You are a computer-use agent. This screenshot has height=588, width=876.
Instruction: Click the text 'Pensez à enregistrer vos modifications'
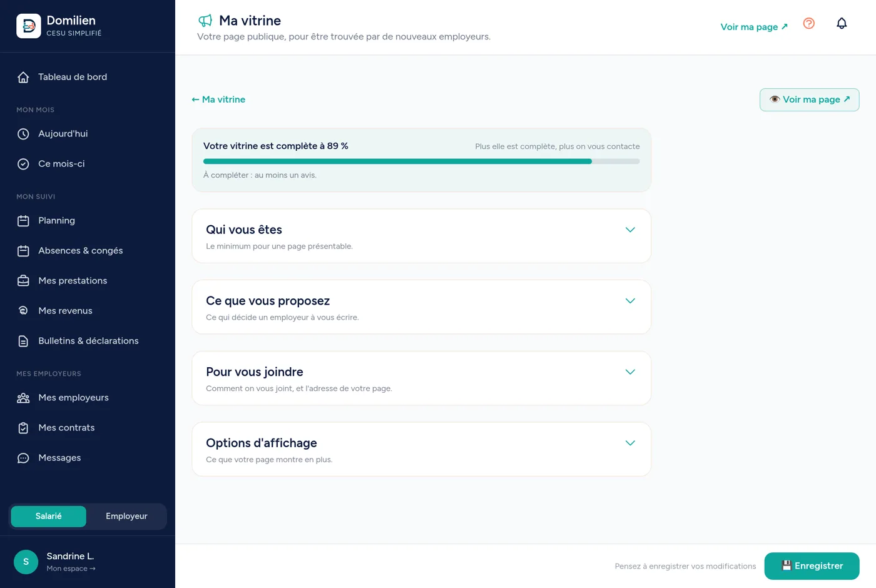(x=685, y=566)
